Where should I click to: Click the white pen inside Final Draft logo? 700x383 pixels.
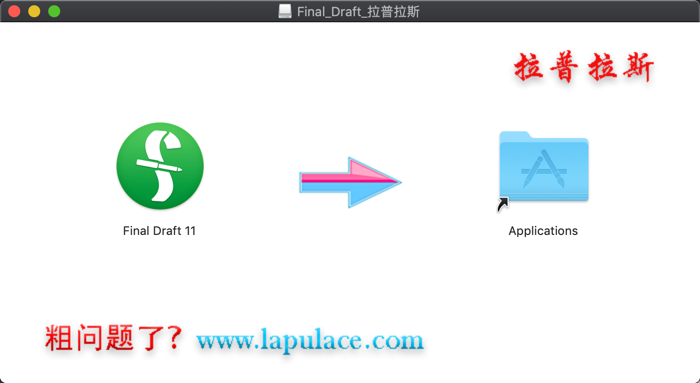[x=159, y=165]
